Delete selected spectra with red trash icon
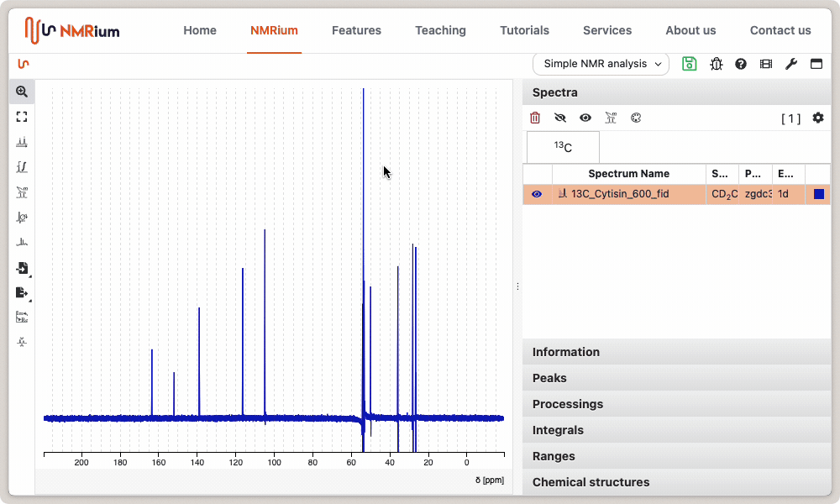This screenshot has width=840, height=504. pyautogui.click(x=535, y=118)
